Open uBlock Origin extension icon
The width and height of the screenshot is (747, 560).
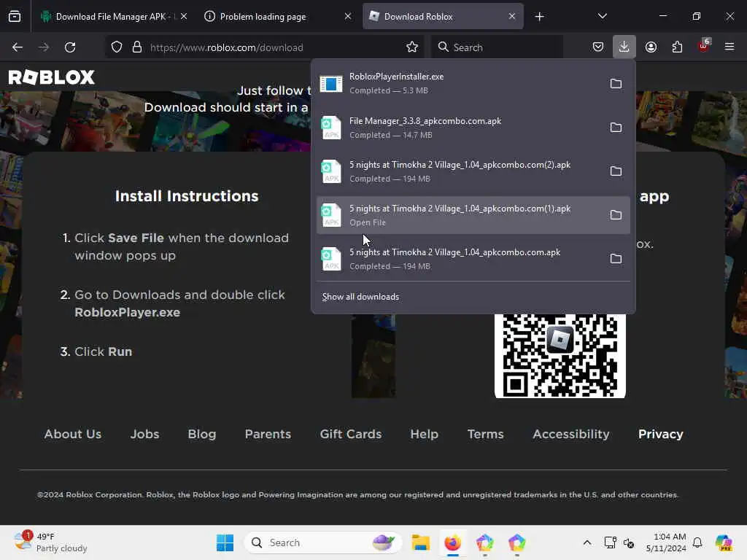click(x=704, y=46)
